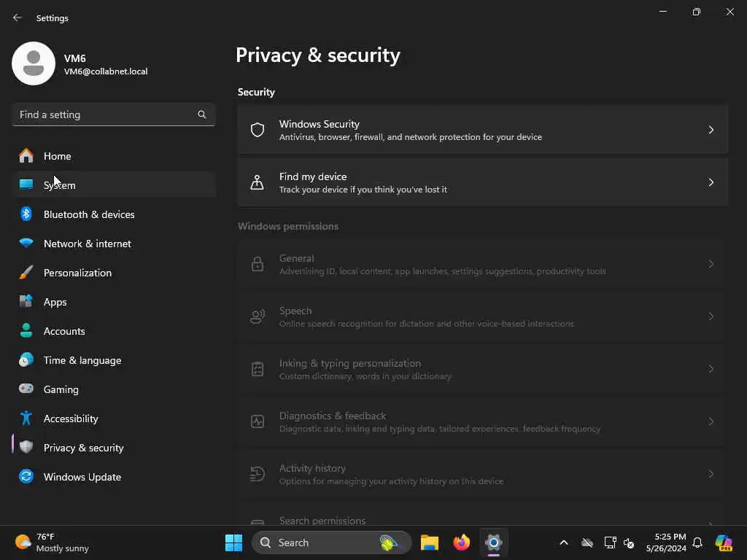Image resolution: width=747 pixels, height=560 pixels.
Task: Show hidden tray icons chevron
Action: pos(564,542)
